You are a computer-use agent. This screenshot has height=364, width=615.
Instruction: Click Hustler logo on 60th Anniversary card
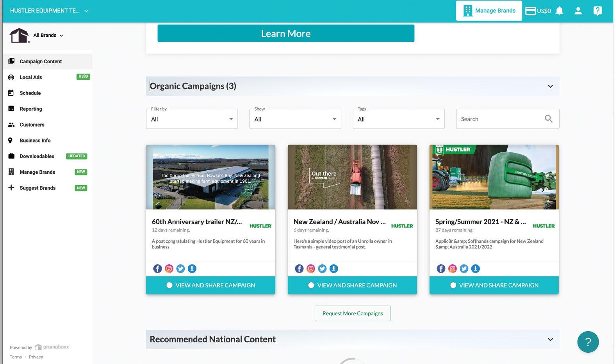tap(260, 226)
